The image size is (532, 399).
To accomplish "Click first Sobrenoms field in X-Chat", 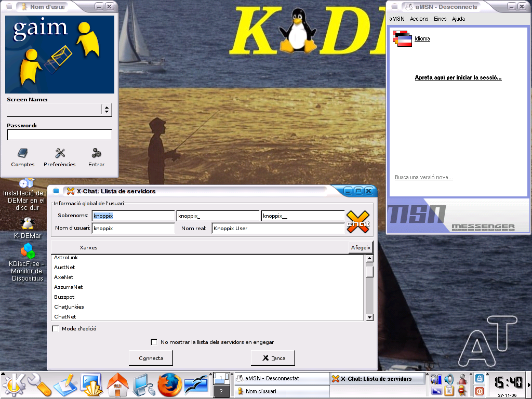I will click(133, 216).
